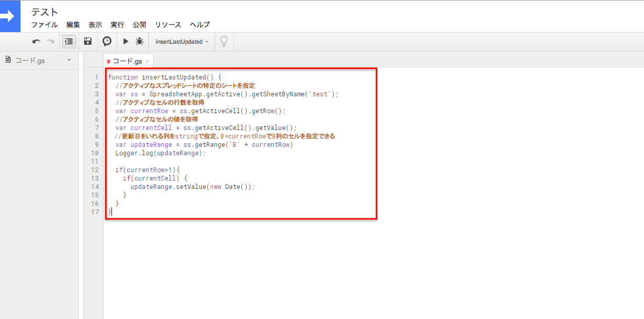Click the blue arrow Apps Script logo

9,16
